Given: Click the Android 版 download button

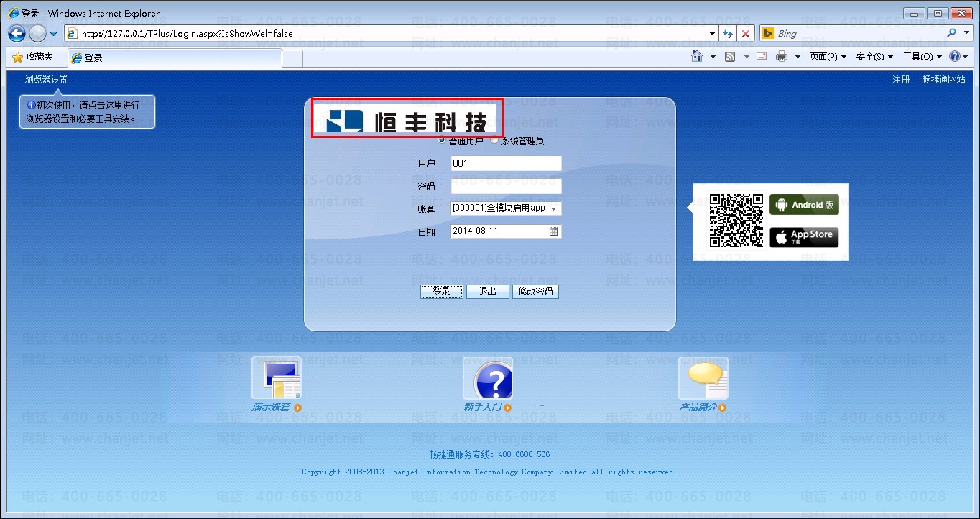Looking at the screenshot, I should click(804, 205).
